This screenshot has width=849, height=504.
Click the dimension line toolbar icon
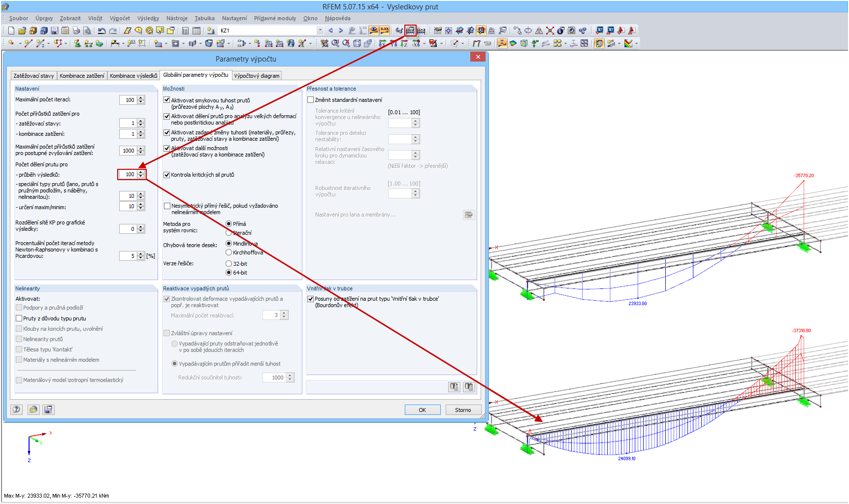click(x=115, y=43)
